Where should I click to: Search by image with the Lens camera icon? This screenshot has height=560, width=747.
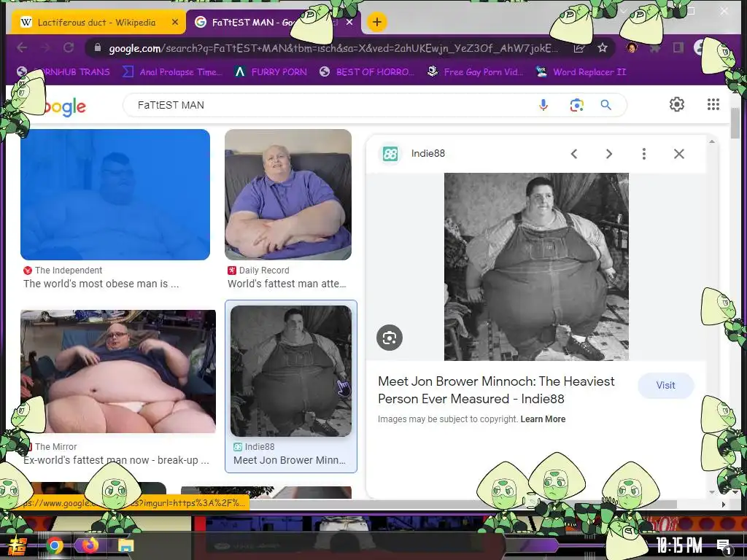[x=576, y=105]
